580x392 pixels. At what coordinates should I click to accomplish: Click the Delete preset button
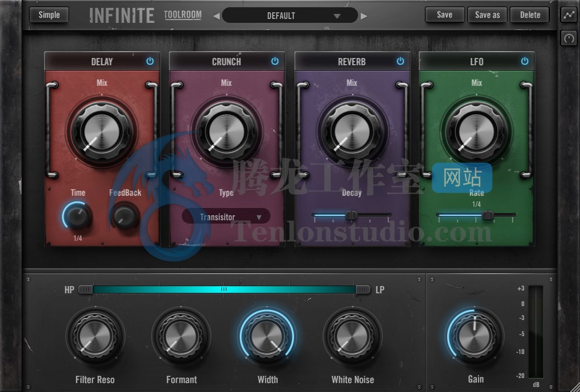(x=530, y=15)
